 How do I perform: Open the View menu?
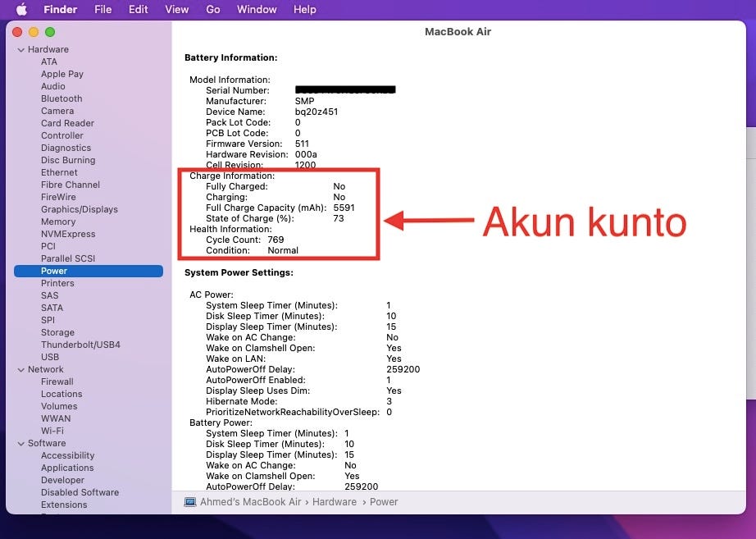[x=177, y=9]
